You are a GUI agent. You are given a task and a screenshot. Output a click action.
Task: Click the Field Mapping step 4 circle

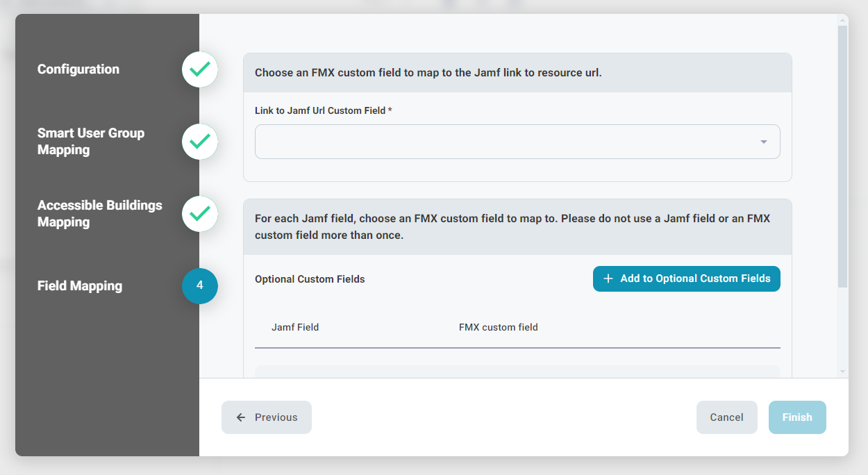tap(200, 286)
